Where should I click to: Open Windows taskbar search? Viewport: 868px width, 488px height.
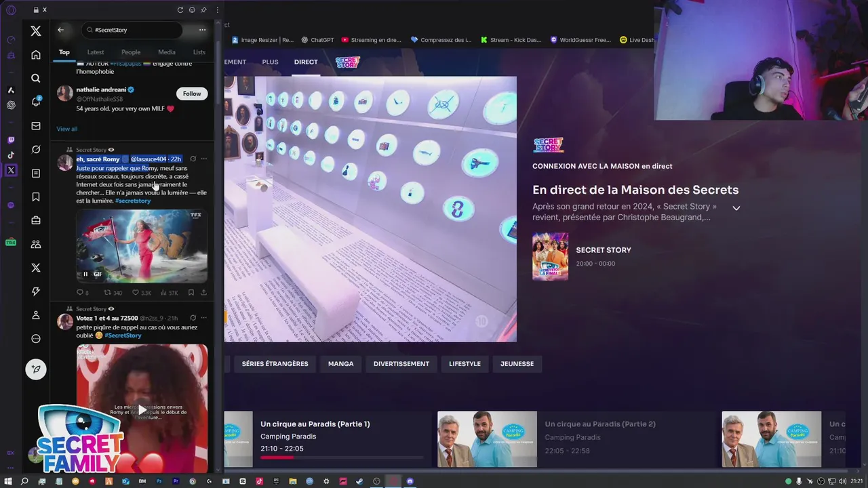(x=24, y=481)
